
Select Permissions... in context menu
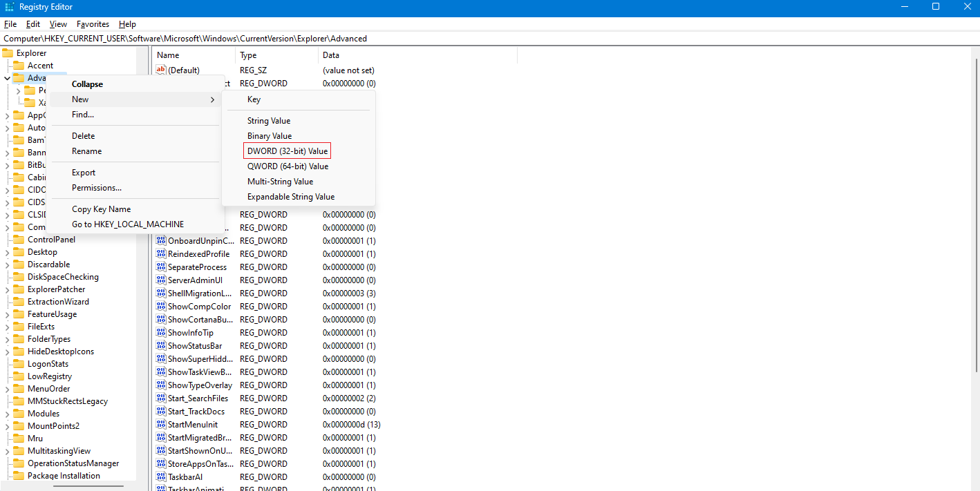tap(97, 188)
